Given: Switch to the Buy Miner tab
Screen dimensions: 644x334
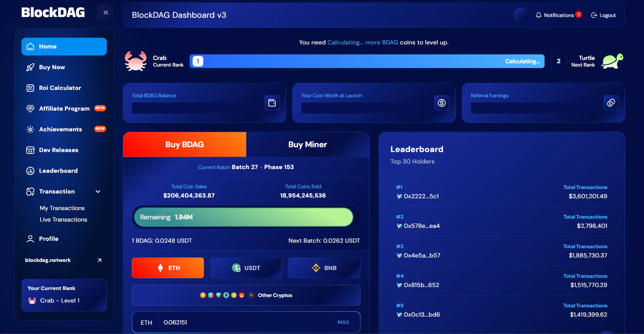Looking at the screenshot, I should pyautogui.click(x=308, y=145).
